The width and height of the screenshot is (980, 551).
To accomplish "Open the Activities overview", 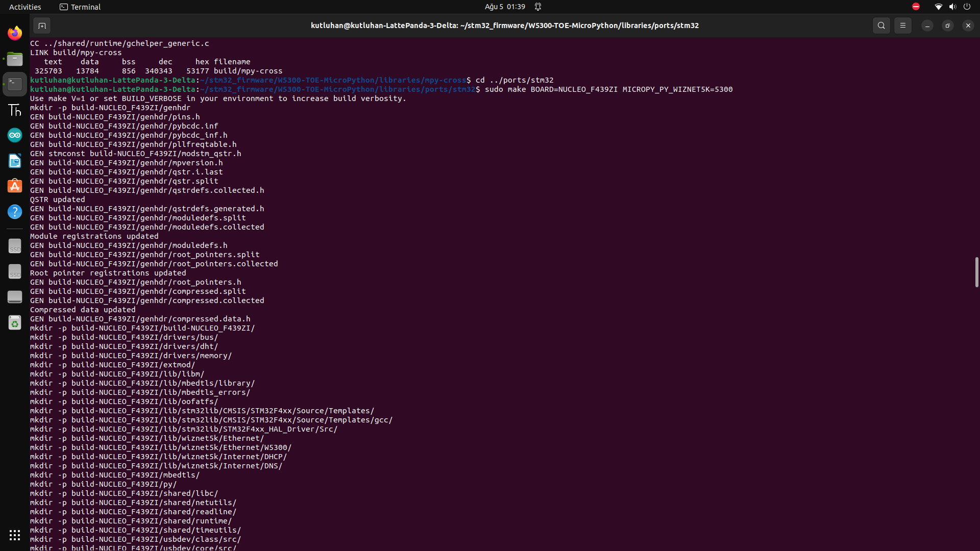I will point(25,7).
